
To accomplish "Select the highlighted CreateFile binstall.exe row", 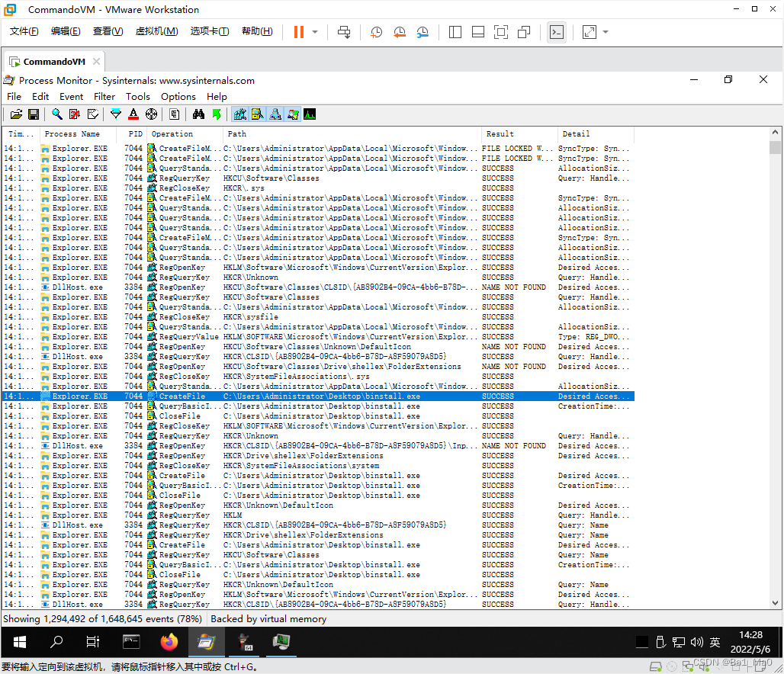I will (319, 396).
